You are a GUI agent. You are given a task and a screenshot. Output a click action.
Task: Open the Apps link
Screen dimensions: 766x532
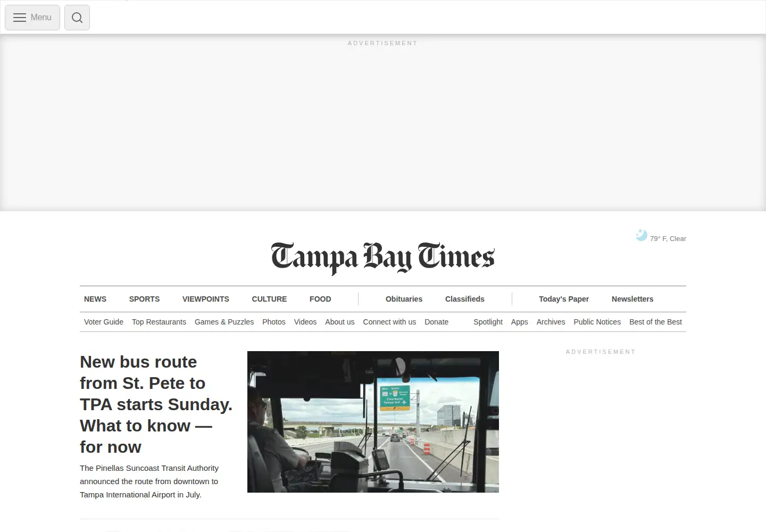[x=520, y=322]
